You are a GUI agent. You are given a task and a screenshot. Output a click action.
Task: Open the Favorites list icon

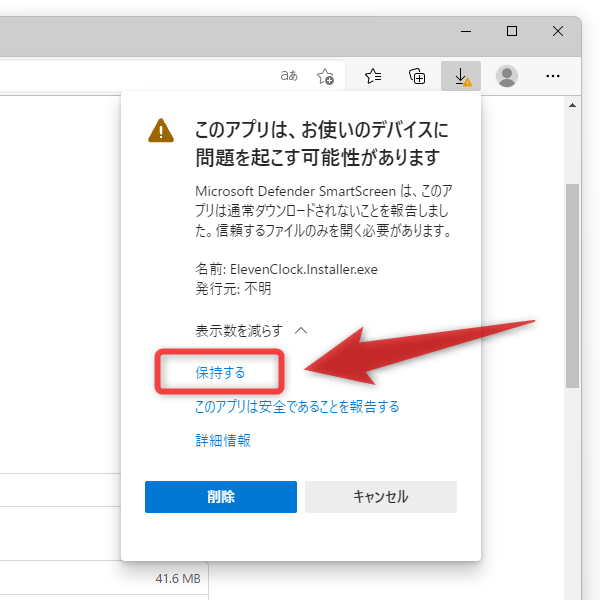coord(373,76)
